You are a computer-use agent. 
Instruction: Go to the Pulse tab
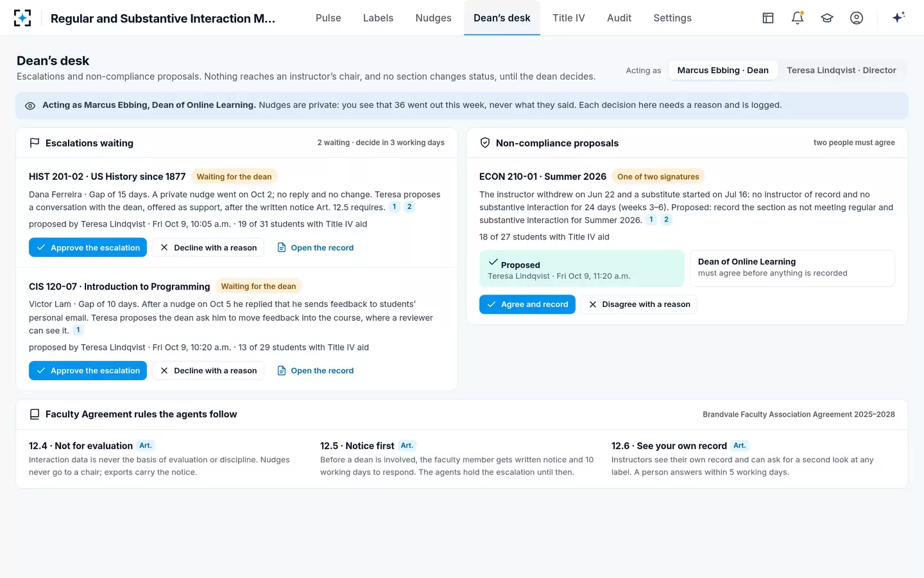[328, 18]
